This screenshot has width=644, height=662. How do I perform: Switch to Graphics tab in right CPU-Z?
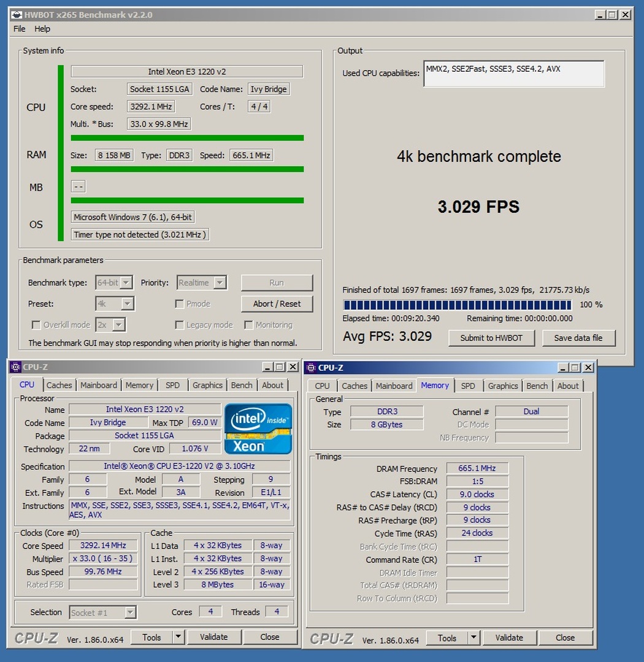coord(503,386)
